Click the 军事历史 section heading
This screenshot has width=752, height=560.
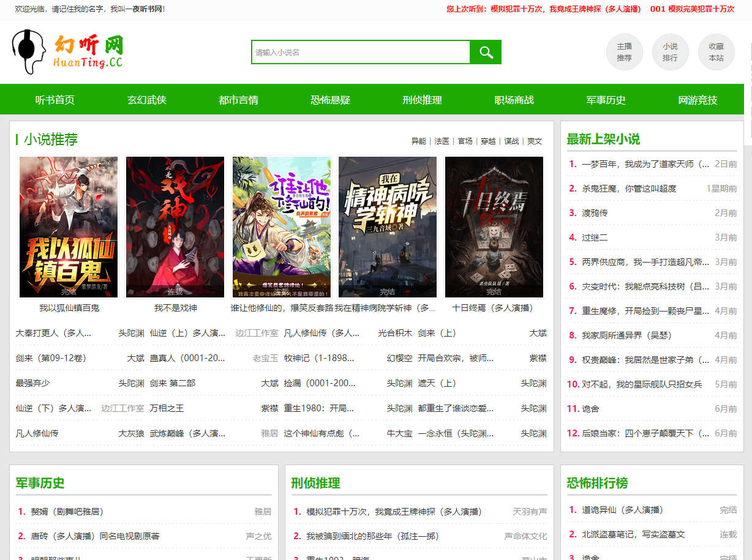40,483
